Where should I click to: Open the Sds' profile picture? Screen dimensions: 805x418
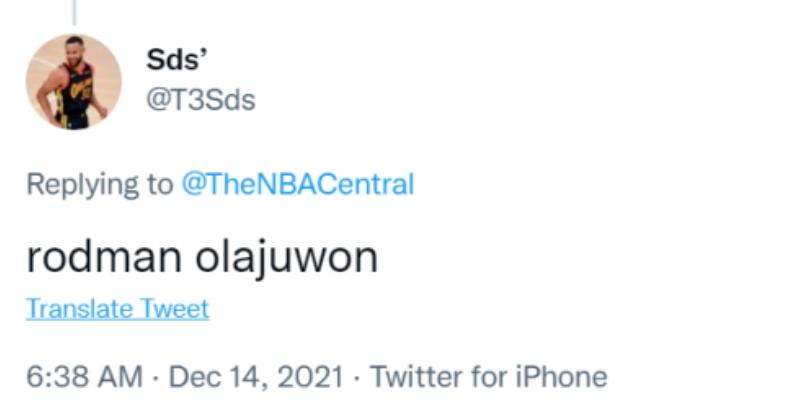[74, 82]
